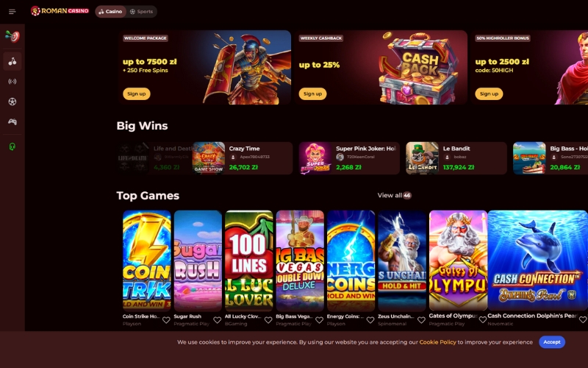Toggle heart favorite on Sugar Rush
The image size is (588, 368).
(x=217, y=320)
